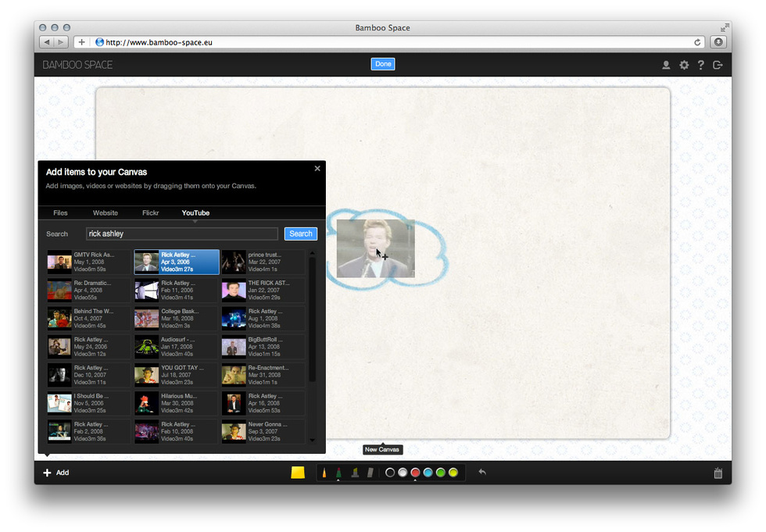Reload the page in browser
766x532 pixels.
point(697,42)
